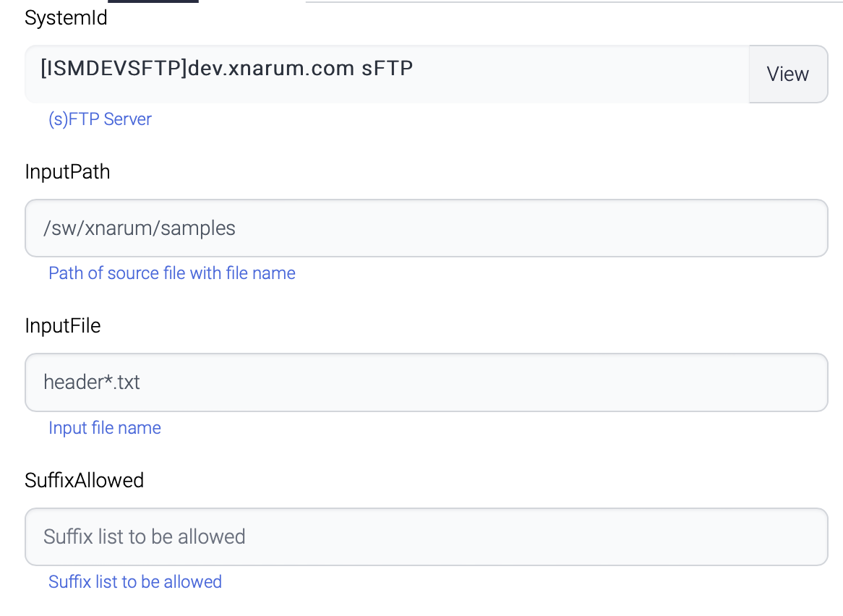Click "Path of source file with file name" hint

pyautogui.click(x=172, y=273)
